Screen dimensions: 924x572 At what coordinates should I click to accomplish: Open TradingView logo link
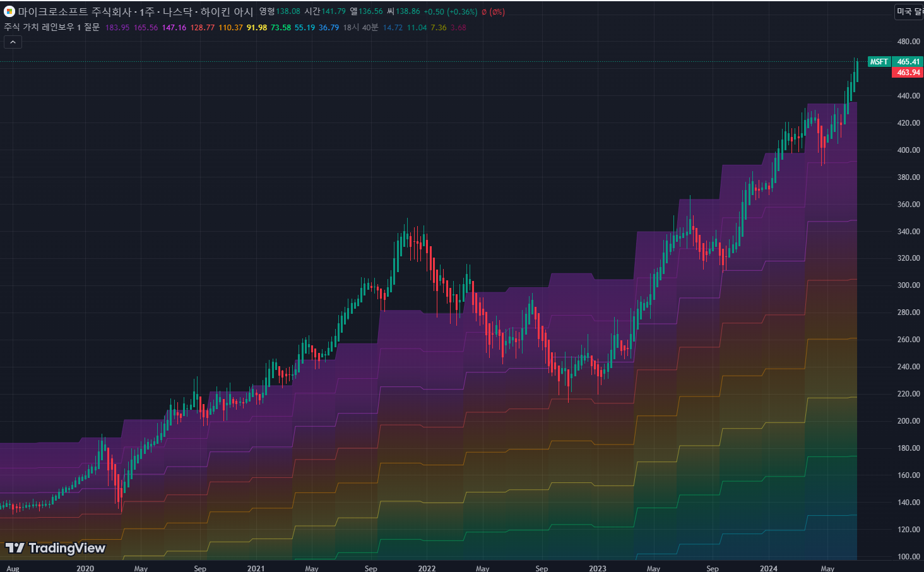click(56, 548)
